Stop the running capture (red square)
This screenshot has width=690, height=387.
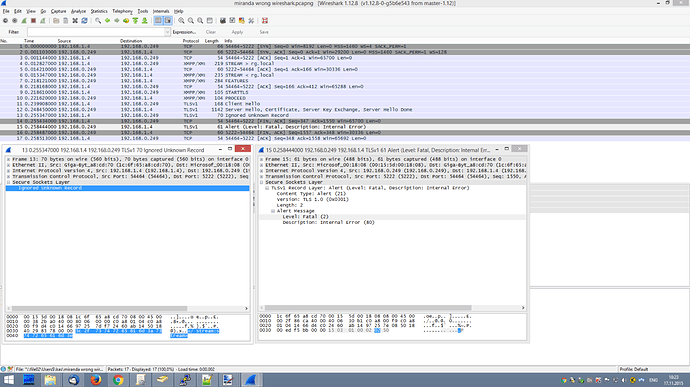(33, 21)
